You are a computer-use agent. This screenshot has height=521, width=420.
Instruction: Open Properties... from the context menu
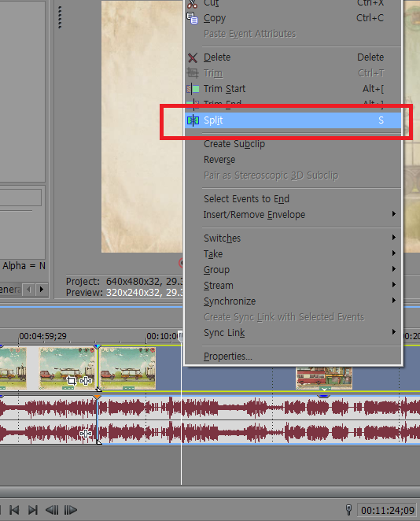[x=293, y=357]
